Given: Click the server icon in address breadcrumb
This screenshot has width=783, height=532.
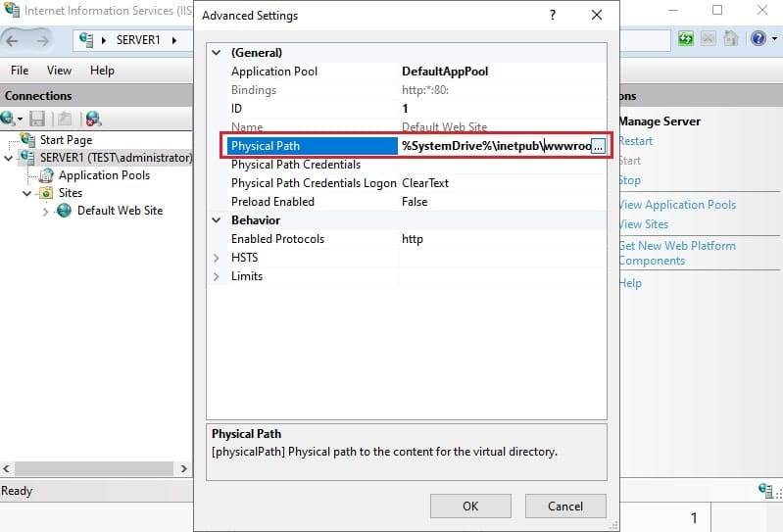Looking at the screenshot, I should tap(86, 40).
